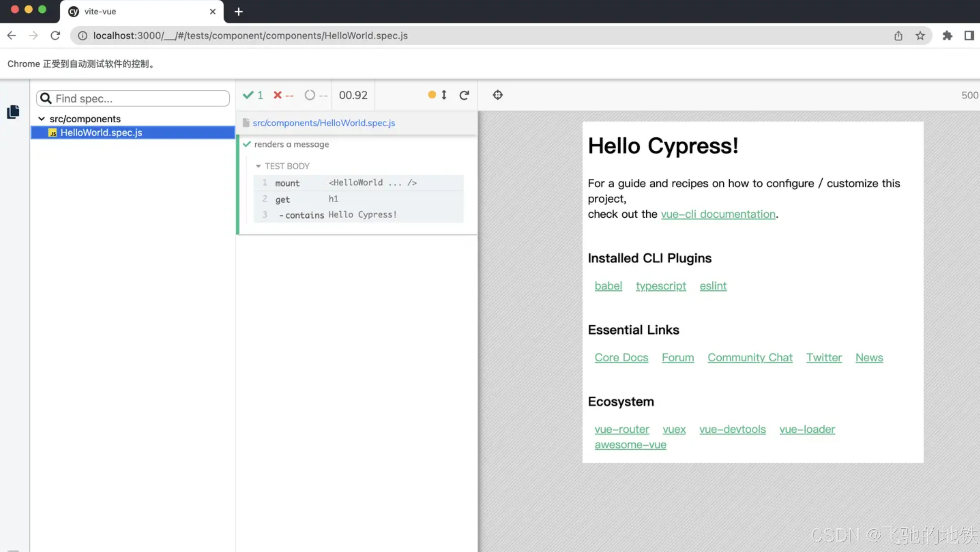Click the specs list sidebar icon
The height and width of the screenshot is (552, 980).
[x=13, y=112]
